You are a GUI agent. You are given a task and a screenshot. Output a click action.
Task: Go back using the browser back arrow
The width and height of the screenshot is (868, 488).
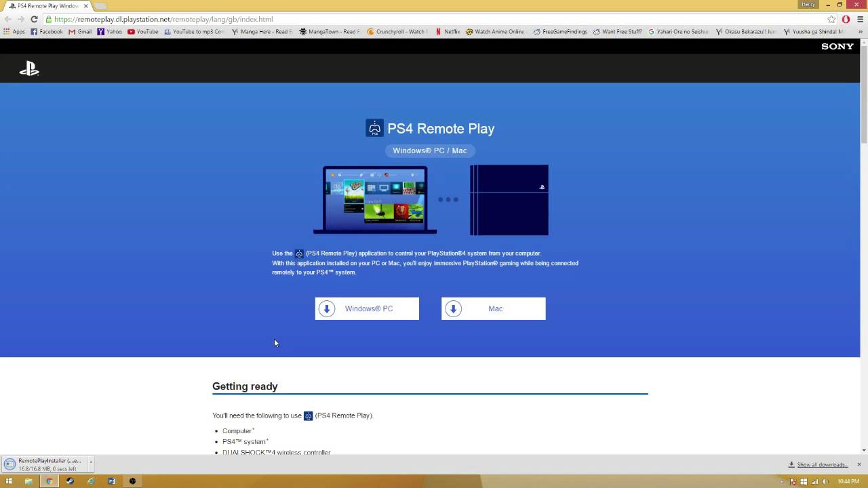pyautogui.click(x=8, y=19)
